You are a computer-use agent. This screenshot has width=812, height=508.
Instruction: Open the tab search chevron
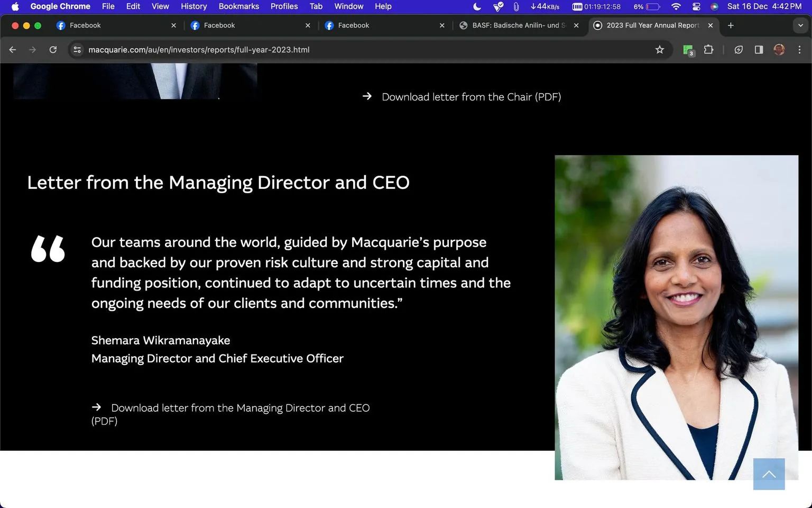click(x=800, y=25)
